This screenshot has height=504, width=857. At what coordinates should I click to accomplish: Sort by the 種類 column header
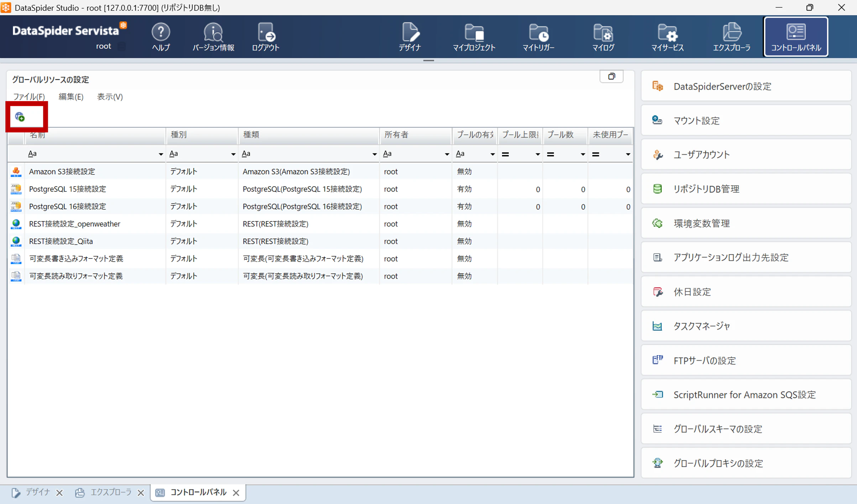pos(309,135)
